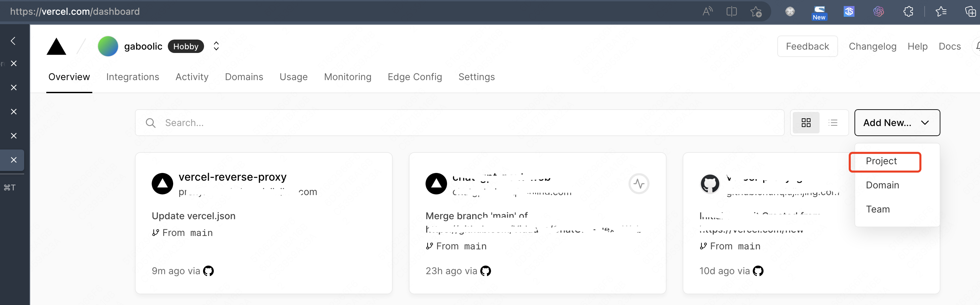This screenshot has width=980, height=305.
Task: Toggle the Add New dropdown
Action: [897, 123]
